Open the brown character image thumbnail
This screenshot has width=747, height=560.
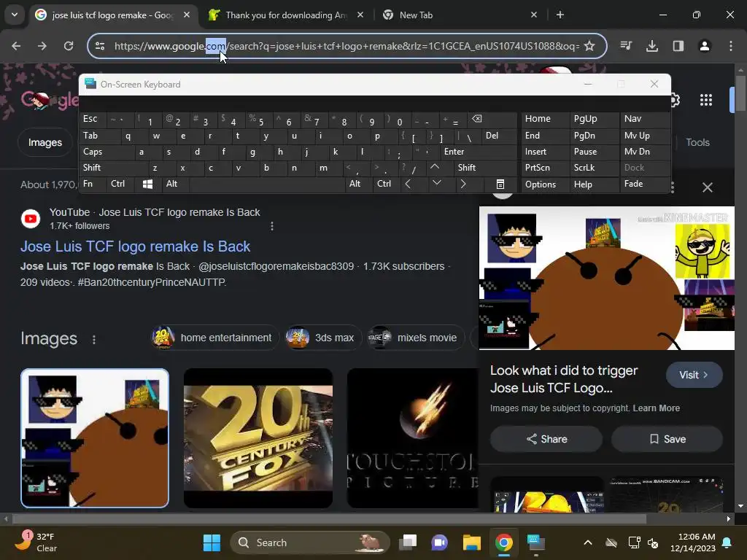95,438
